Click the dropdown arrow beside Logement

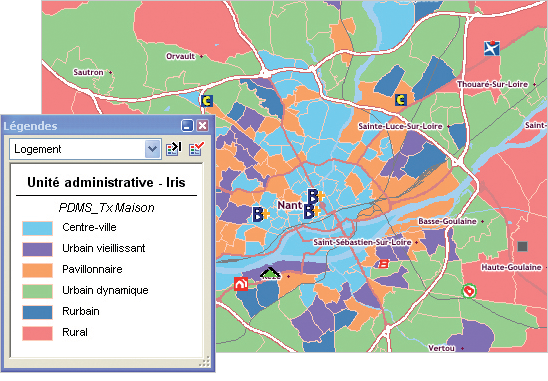click(152, 149)
